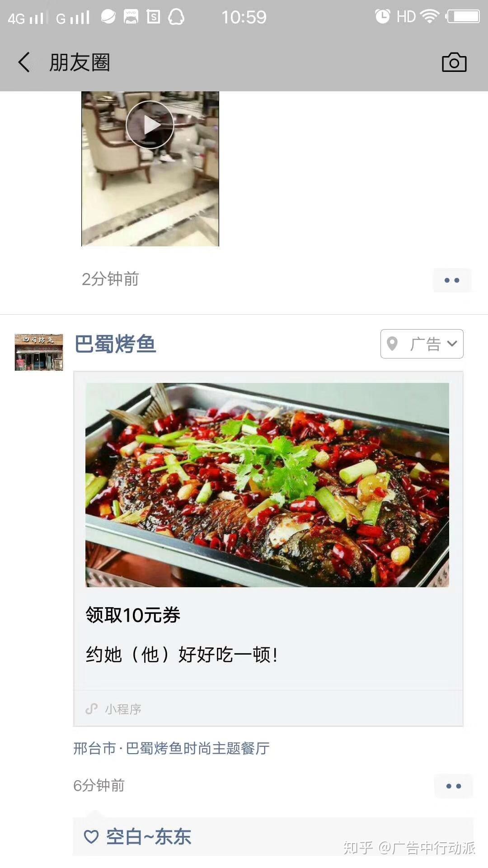Tap the heart like icon

(91, 837)
